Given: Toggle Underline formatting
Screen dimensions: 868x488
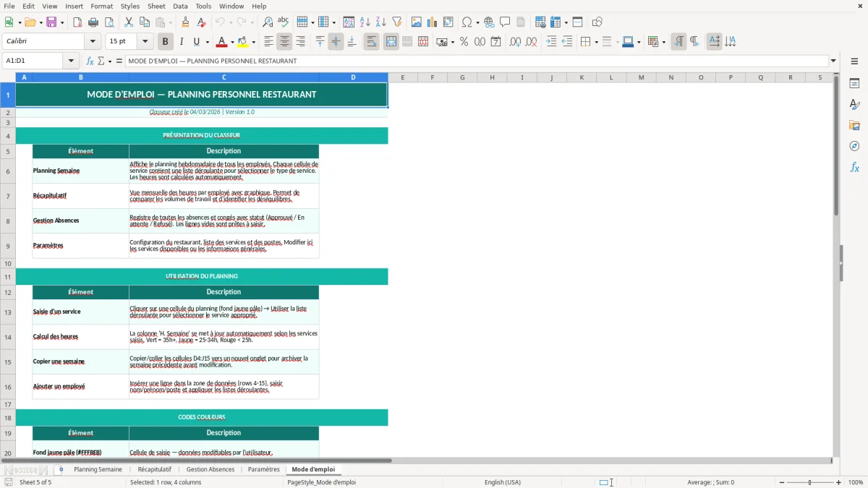Looking at the screenshot, I should coord(197,42).
